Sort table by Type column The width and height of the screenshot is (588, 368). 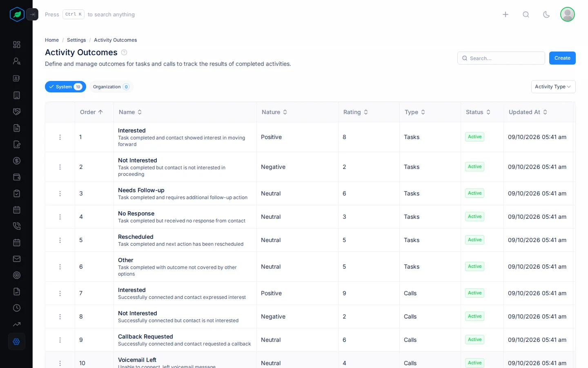(x=415, y=112)
